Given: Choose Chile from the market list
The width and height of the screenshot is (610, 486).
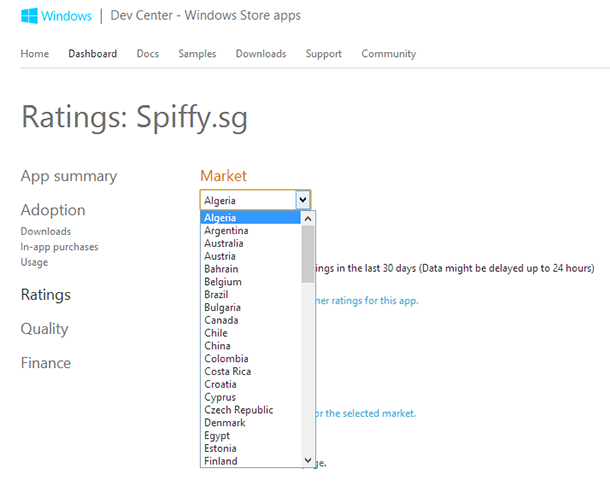Looking at the screenshot, I should pyautogui.click(x=251, y=333).
